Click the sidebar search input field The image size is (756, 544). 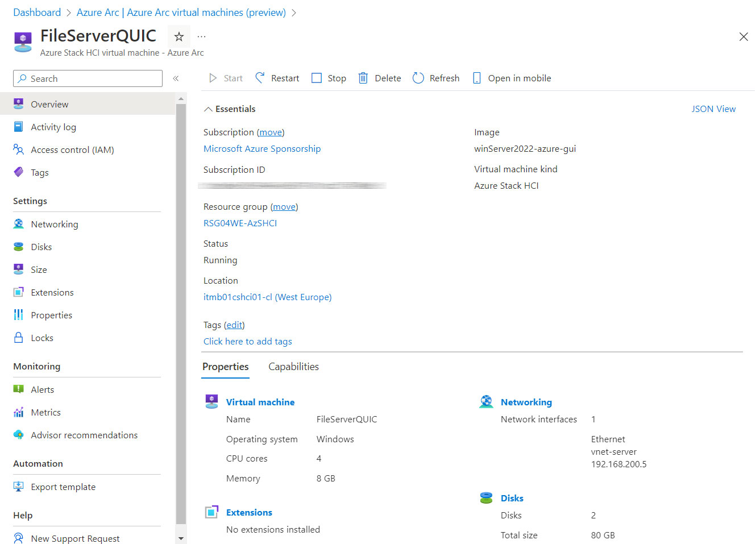(x=87, y=78)
